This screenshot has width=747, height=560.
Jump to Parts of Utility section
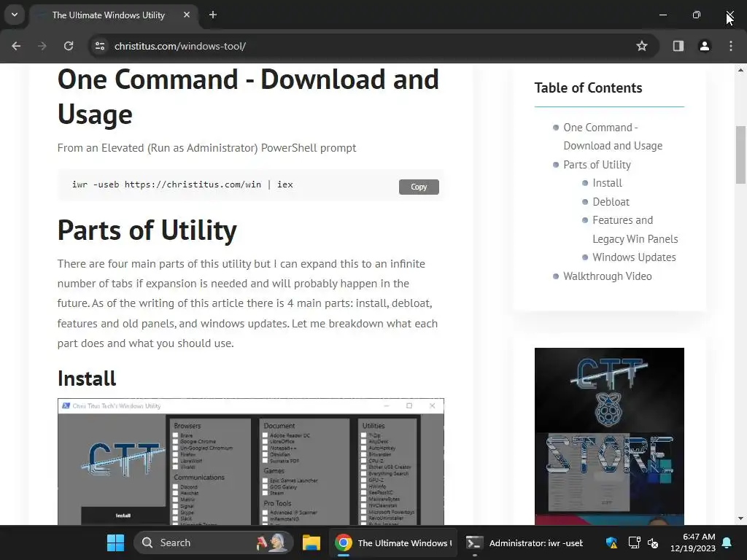point(597,165)
